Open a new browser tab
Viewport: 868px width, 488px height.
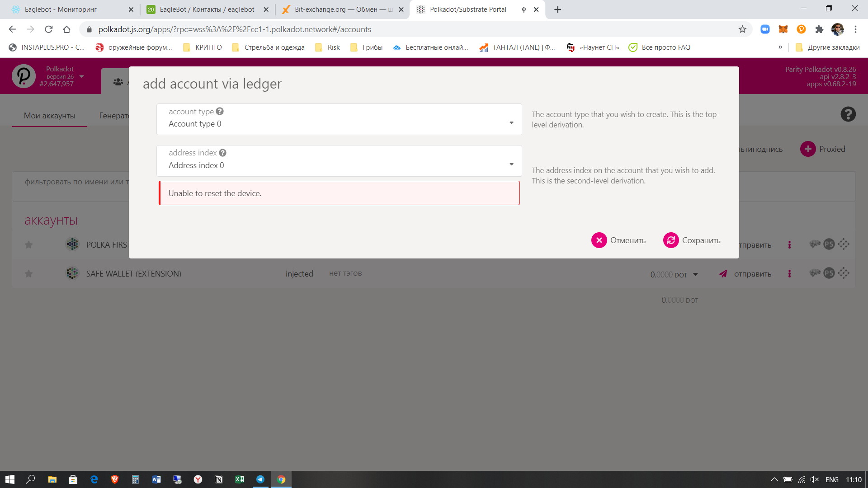[557, 9]
